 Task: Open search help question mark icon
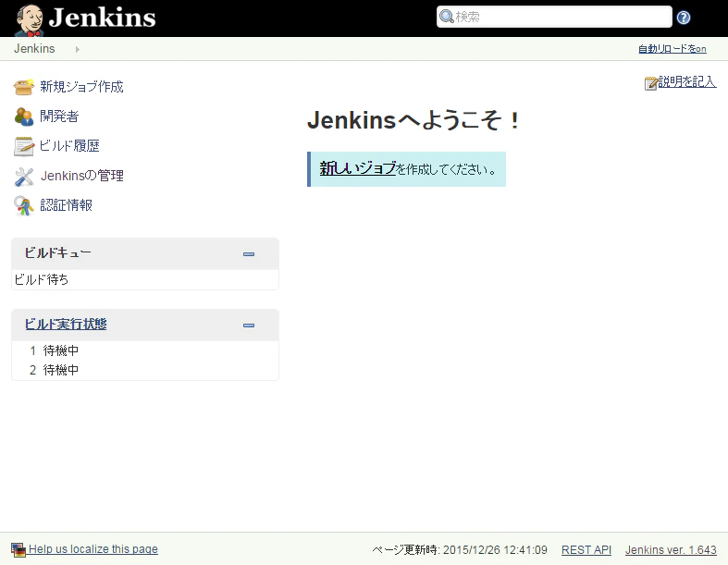[684, 18]
